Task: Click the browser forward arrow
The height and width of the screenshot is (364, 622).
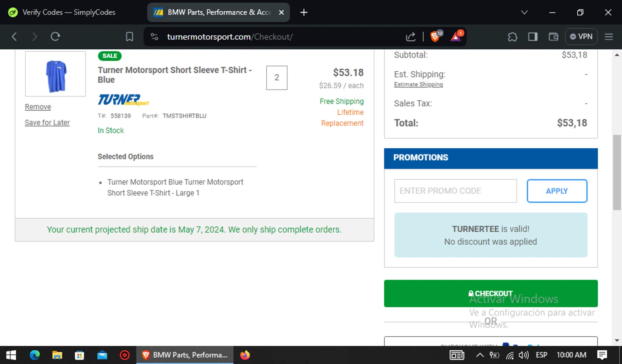Action: click(34, 37)
